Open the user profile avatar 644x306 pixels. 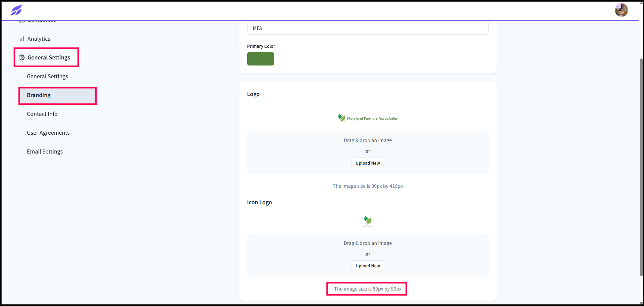coord(621,10)
